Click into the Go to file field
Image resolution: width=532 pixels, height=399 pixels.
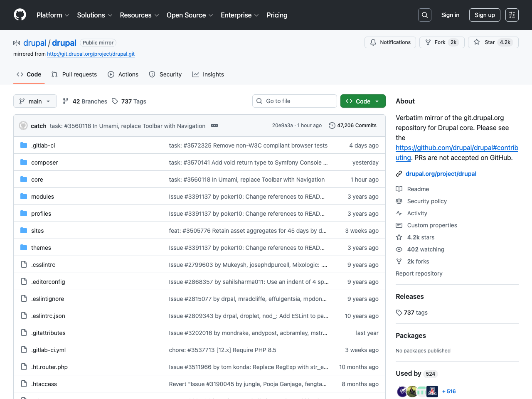pyautogui.click(x=294, y=101)
